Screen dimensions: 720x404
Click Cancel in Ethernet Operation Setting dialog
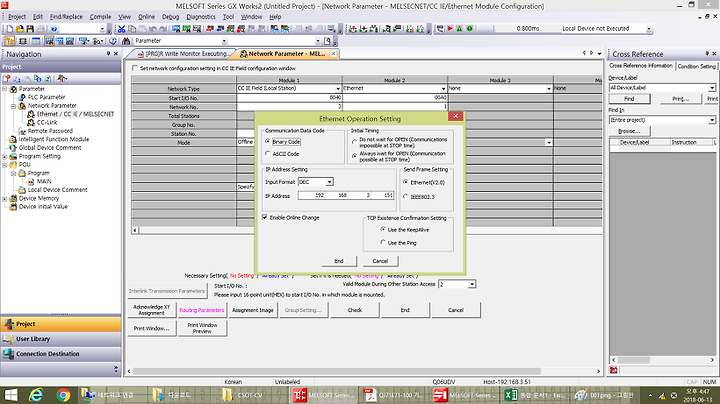point(380,261)
